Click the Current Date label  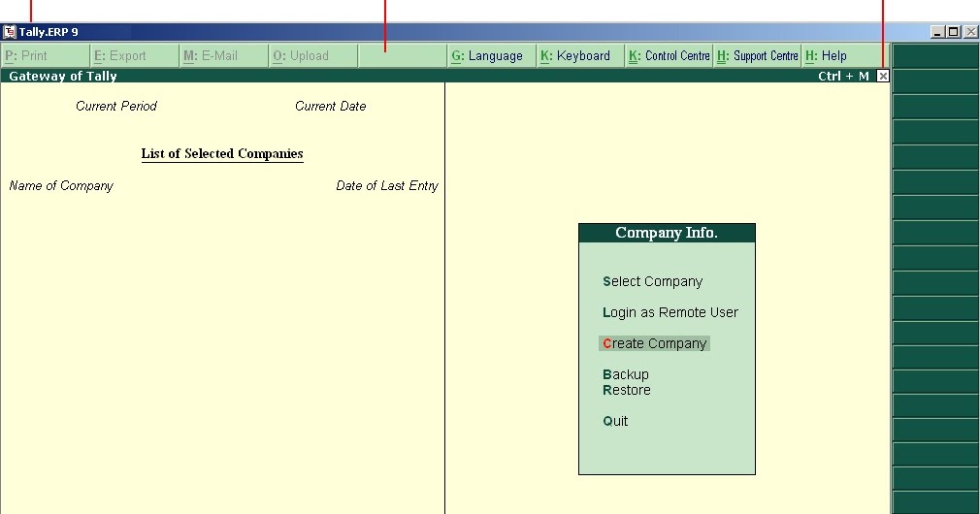tap(330, 106)
